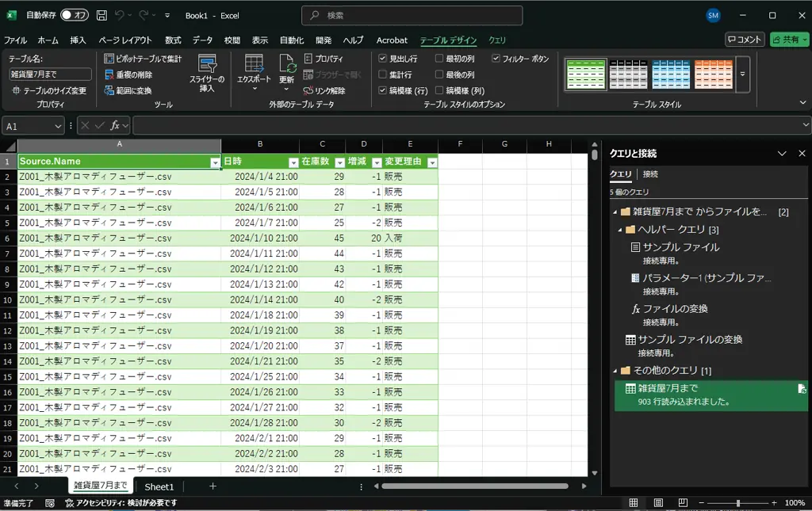Image resolution: width=812 pixels, height=511 pixels.
Task: Select ファイルの変換 function query
Action: pyautogui.click(x=675, y=309)
